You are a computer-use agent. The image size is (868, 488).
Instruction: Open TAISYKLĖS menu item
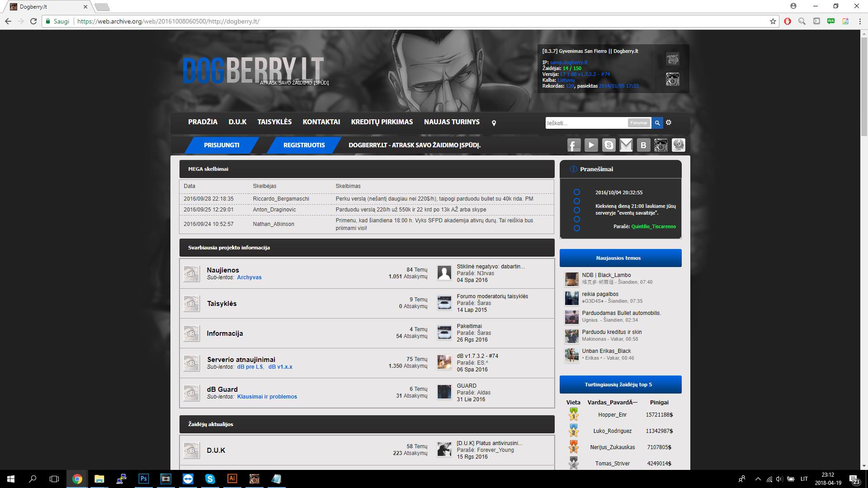click(274, 122)
